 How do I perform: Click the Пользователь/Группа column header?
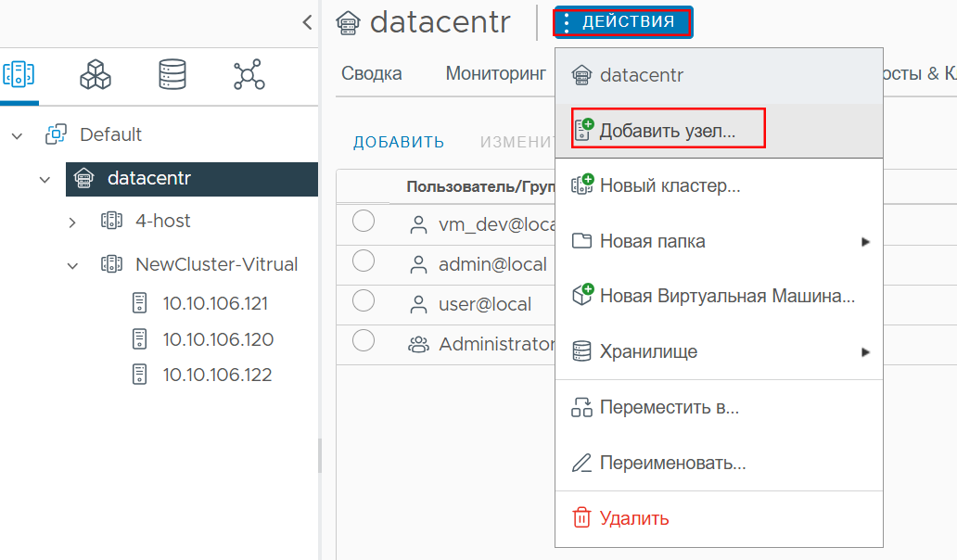click(x=481, y=186)
